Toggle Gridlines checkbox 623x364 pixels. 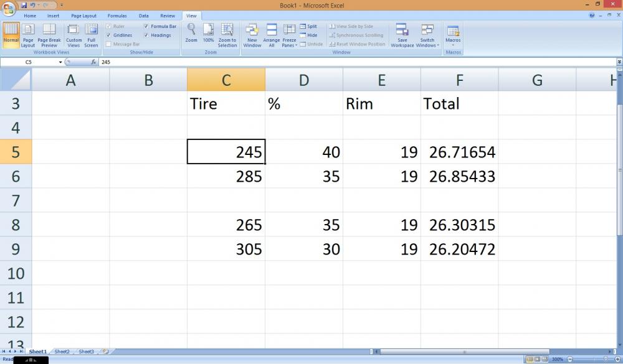click(x=108, y=35)
